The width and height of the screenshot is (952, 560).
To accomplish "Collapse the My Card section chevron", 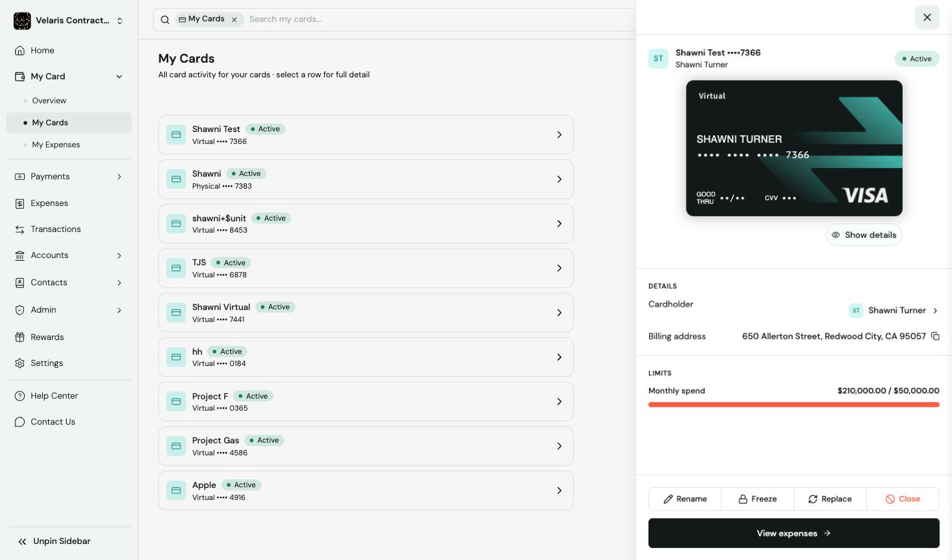I will pos(119,77).
